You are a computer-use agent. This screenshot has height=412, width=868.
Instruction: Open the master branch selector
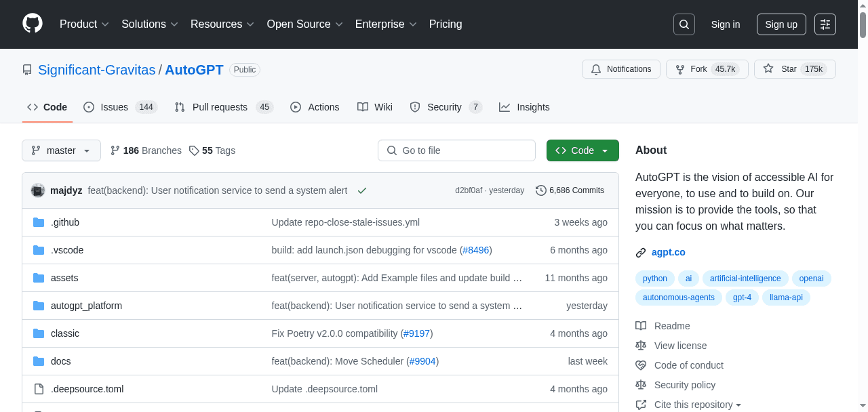pyautogui.click(x=61, y=150)
